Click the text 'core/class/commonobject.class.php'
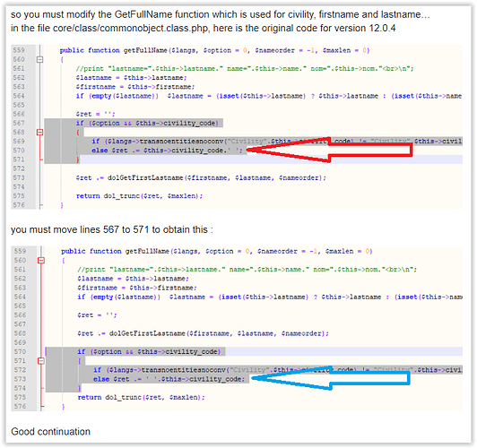The image size is (477, 448). click(x=131, y=29)
